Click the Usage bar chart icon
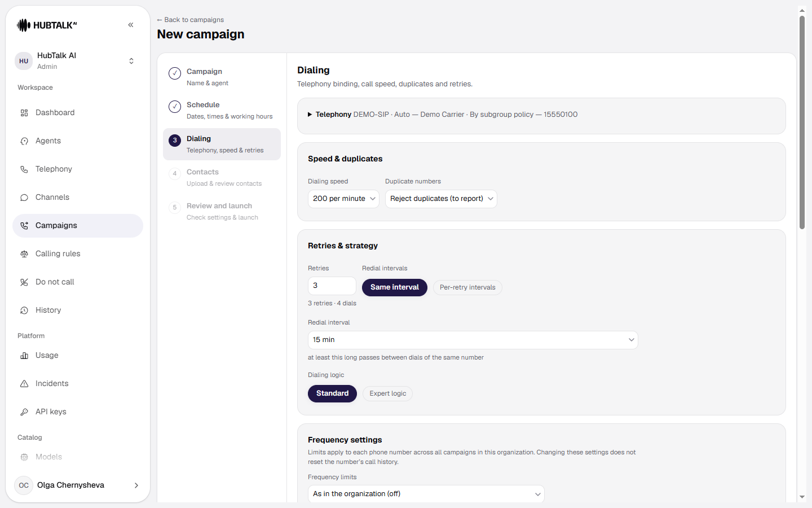 (24, 356)
